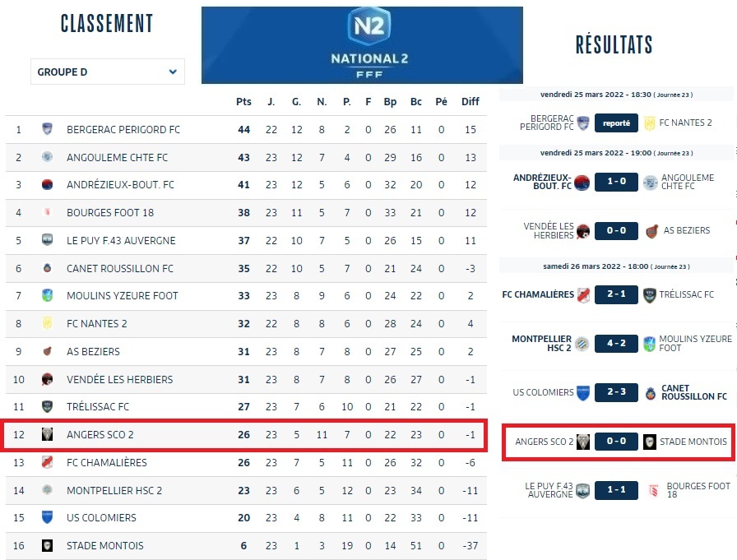Image resolution: width=737 pixels, height=560 pixels.
Task: Open the Groupe D dropdown
Action: (107, 72)
